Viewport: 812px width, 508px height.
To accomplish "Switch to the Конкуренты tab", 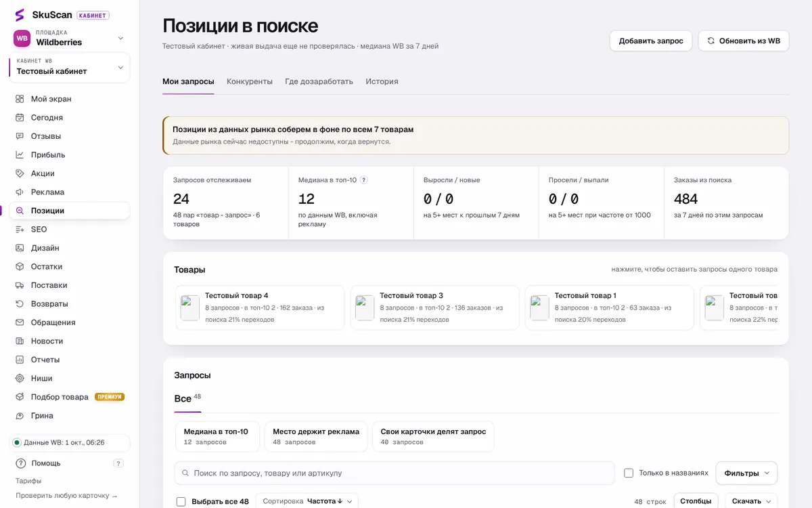I will click(250, 81).
